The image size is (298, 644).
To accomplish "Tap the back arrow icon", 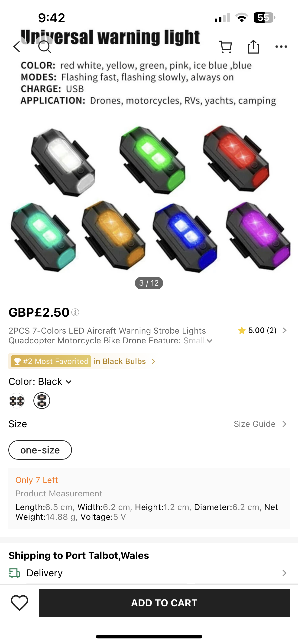I will click(x=17, y=47).
